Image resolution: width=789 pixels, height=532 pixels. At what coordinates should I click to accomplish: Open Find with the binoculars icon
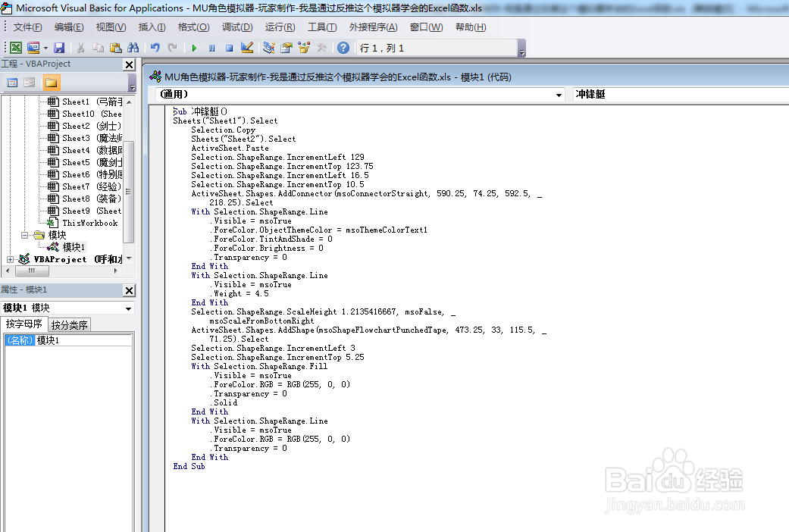click(x=133, y=48)
